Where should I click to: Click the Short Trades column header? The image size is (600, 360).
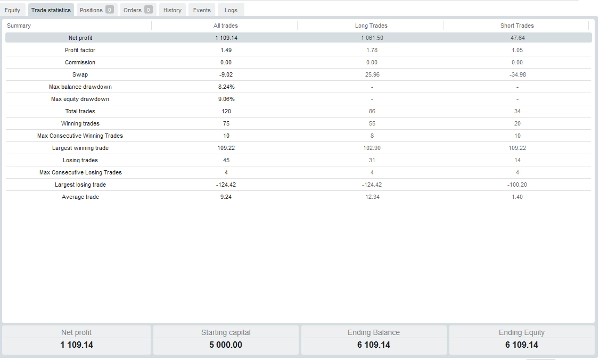[517, 26]
